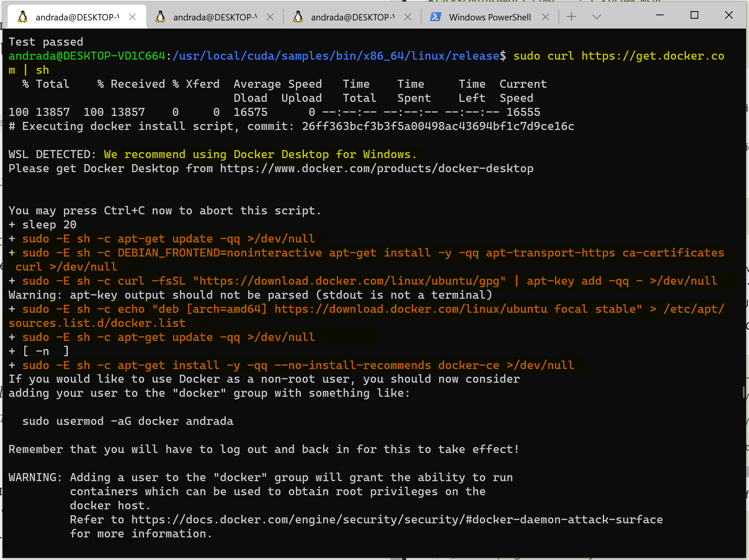This screenshot has width=749, height=560.
Task: Click the docker-daemon-attack-surface docs URL
Action: pyautogui.click(x=397, y=520)
